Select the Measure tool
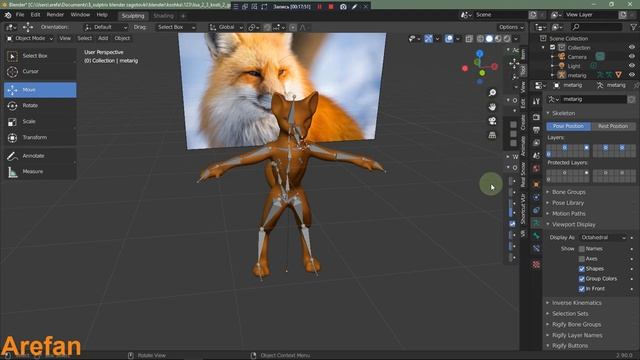The image size is (640, 360). point(40,172)
